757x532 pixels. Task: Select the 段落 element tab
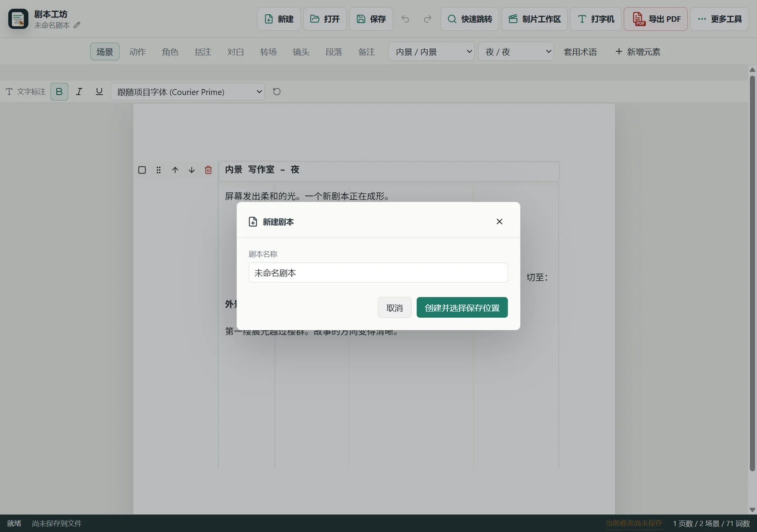[334, 52]
